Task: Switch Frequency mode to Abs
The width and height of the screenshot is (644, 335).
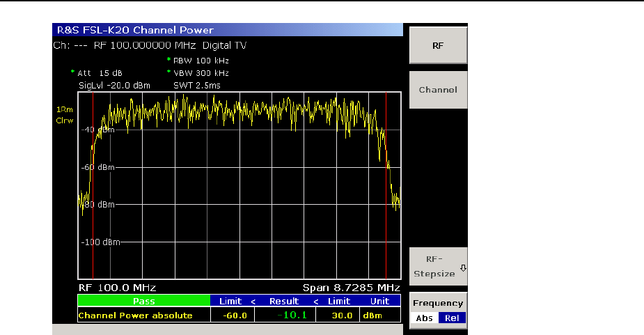Action: point(424,318)
